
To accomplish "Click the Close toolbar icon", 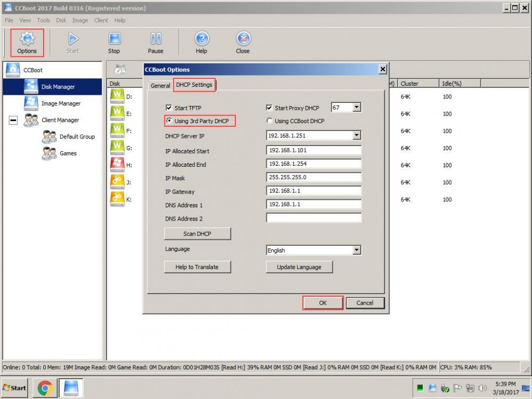I will click(243, 43).
